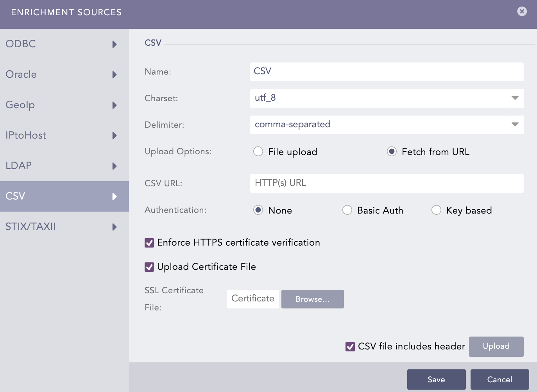The width and height of the screenshot is (537, 392).
Task: Uncheck Enforce HTTPS certificate verification
Action: point(149,242)
